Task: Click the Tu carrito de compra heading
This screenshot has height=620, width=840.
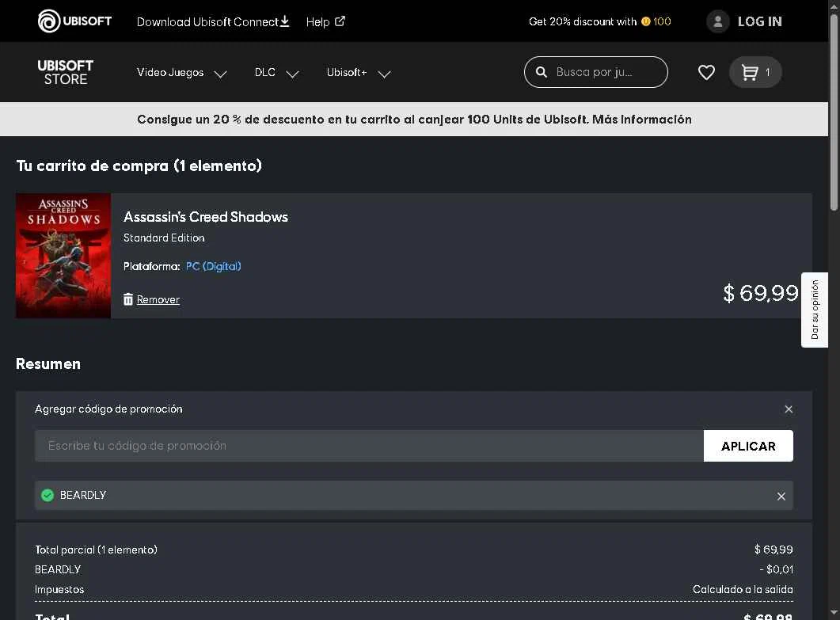Action: [139, 165]
